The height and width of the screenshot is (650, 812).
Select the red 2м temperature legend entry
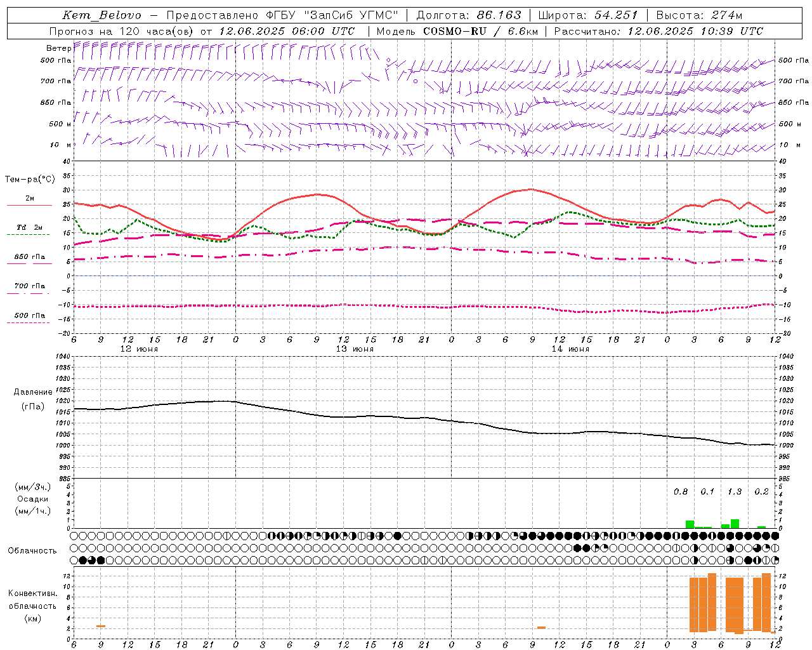tap(30, 199)
